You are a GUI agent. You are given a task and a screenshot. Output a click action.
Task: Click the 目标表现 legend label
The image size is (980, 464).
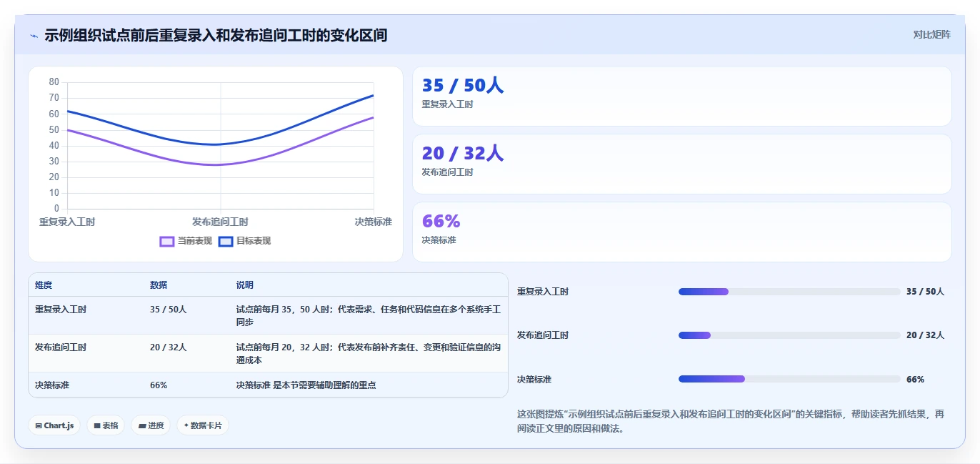click(254, 242)
